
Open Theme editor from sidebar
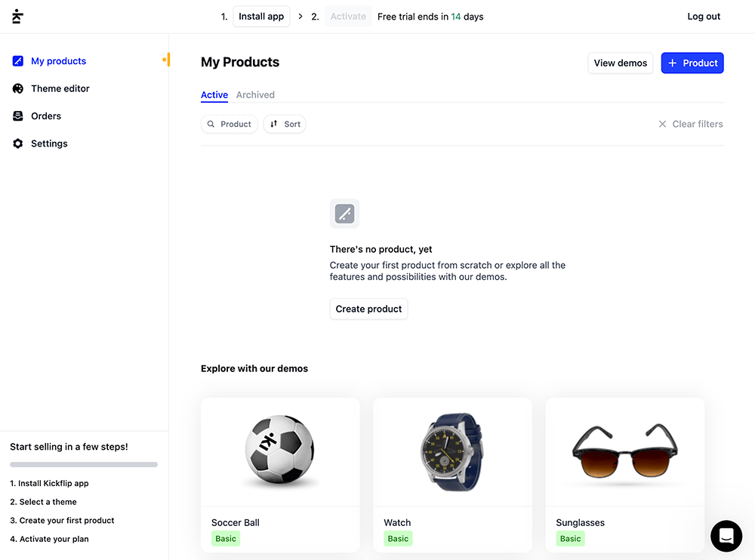(x=60, y=88)
